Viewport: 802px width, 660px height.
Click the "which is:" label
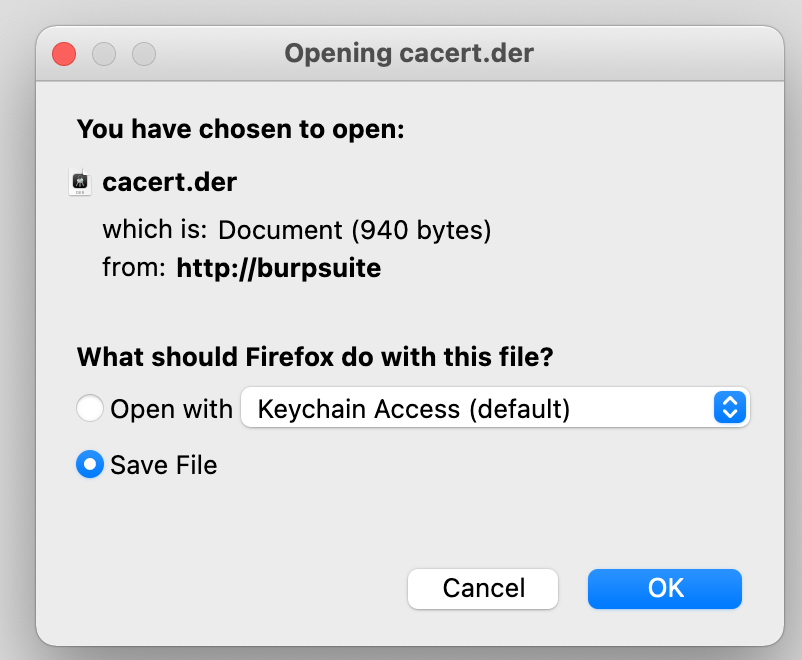pyautogui.click(x=154, y=231)
